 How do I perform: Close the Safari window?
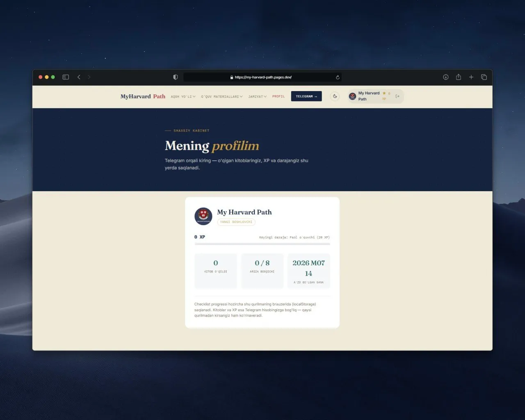point(41,77)
